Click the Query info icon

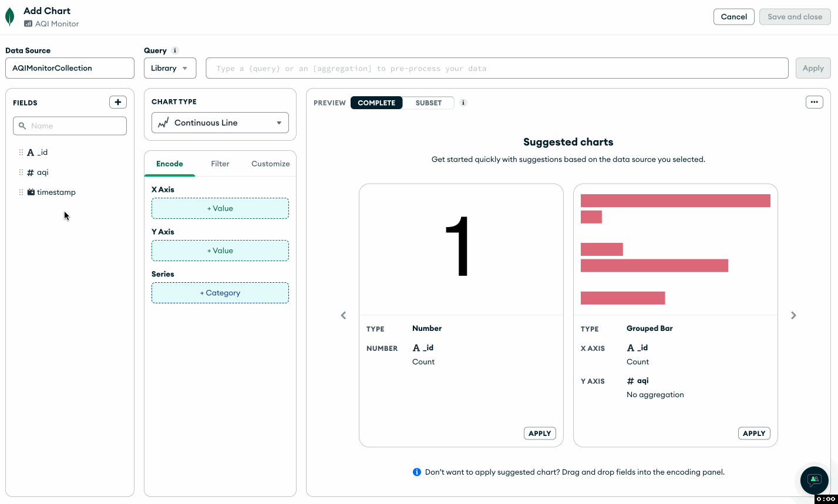pos(175,50)
